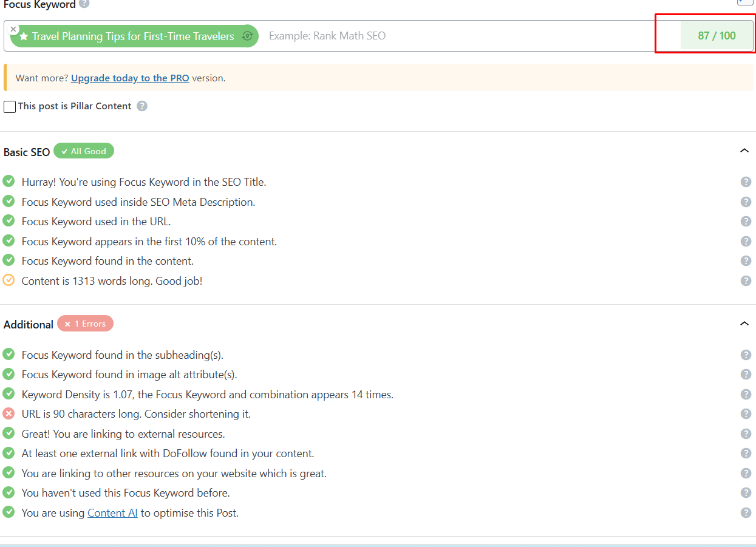Open help for the Pillar Content option
Viewport: 756px width, 547px height.
[141, 106]
